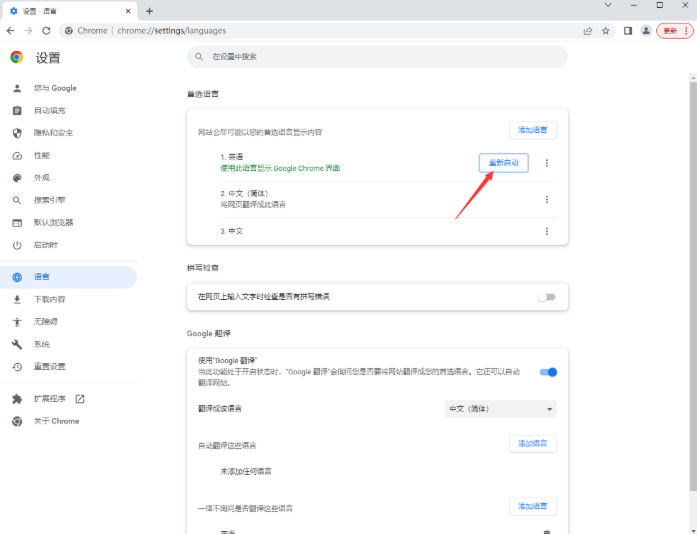Open more options for 3. 中文

tap(547, 231)
